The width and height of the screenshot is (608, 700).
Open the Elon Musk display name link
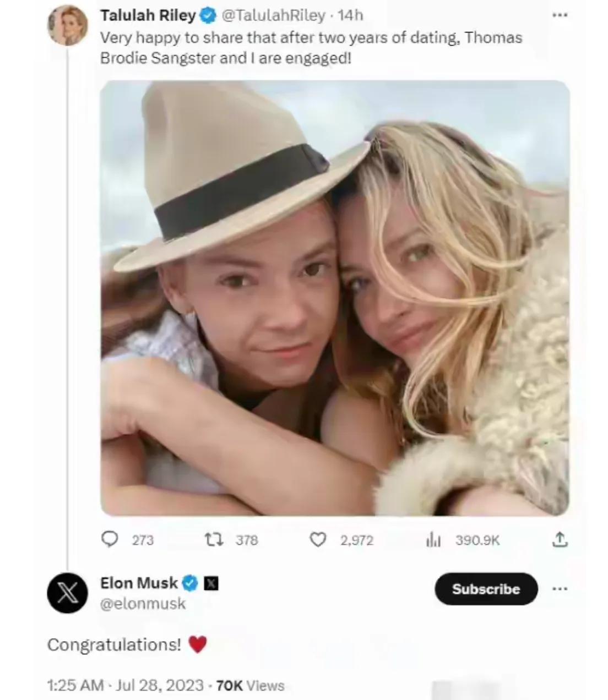pos(139,583)
